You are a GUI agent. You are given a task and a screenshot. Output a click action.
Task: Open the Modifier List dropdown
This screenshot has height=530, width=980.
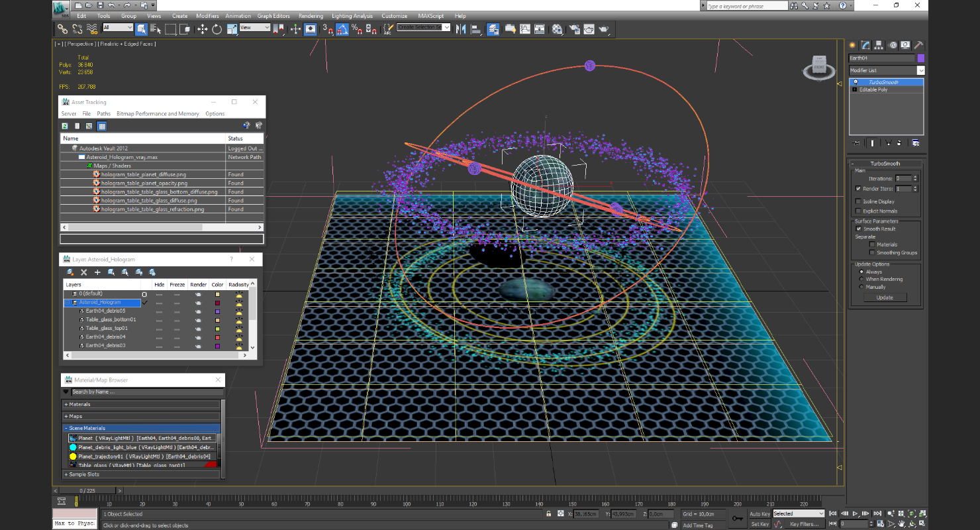[x=920, y=70]
